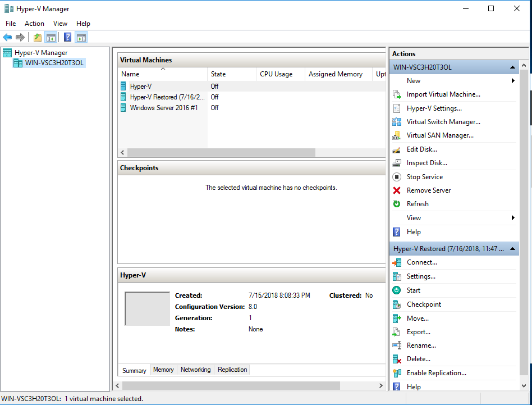Click the Delete VM icon

pos(397,359)
